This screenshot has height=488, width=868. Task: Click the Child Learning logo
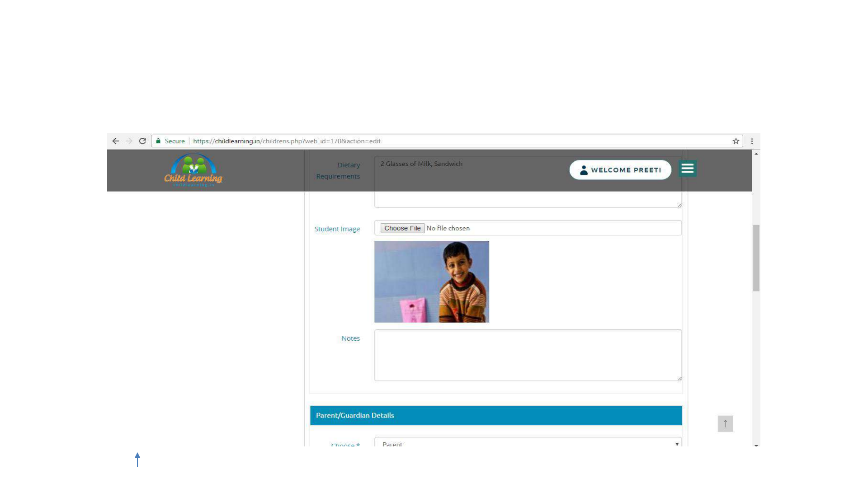click(x=193, y=170)
